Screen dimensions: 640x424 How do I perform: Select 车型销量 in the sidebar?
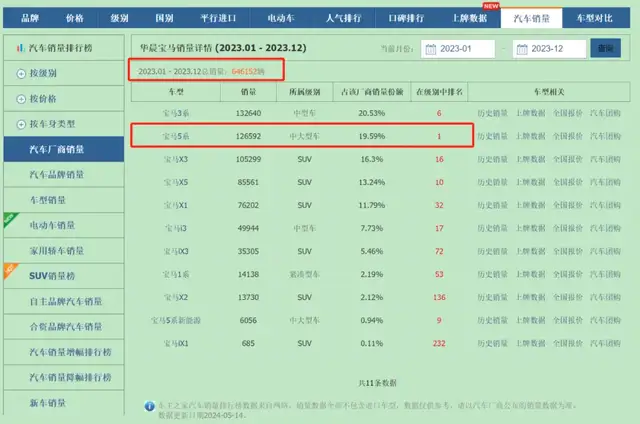[x=48, y=200]
